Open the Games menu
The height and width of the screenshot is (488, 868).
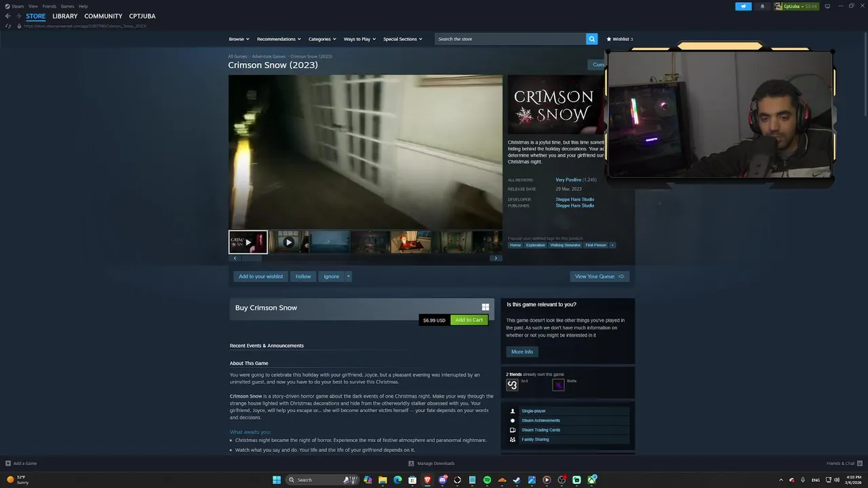coord(67,6)
